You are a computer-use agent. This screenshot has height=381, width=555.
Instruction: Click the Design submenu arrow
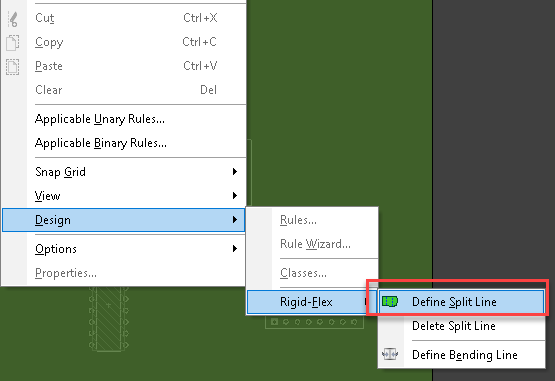click(x=235, y=220)
